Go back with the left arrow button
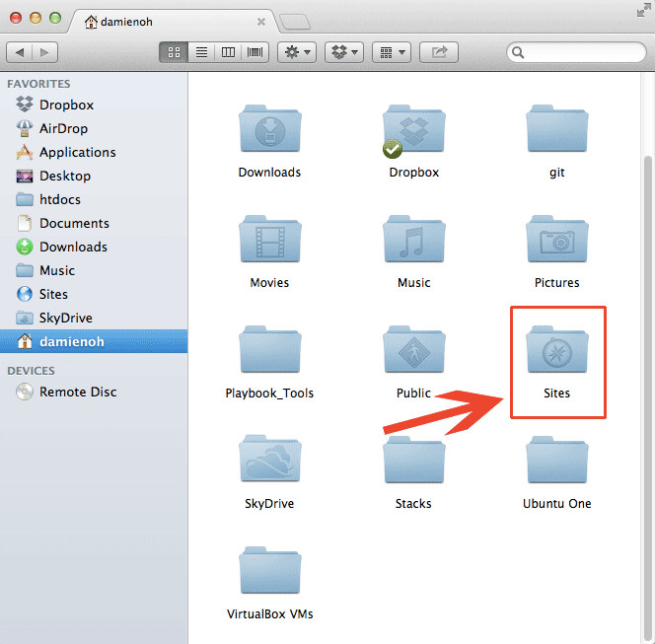The width and height of the screenshot is (655, 644). (x=19, y=52)
